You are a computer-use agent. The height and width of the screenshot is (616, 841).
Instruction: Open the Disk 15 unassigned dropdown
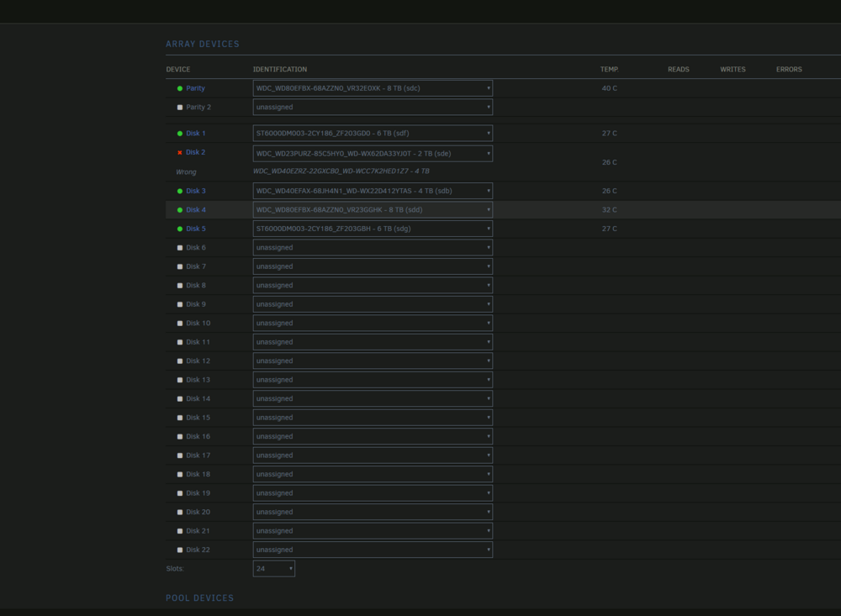tap(373, 418)
